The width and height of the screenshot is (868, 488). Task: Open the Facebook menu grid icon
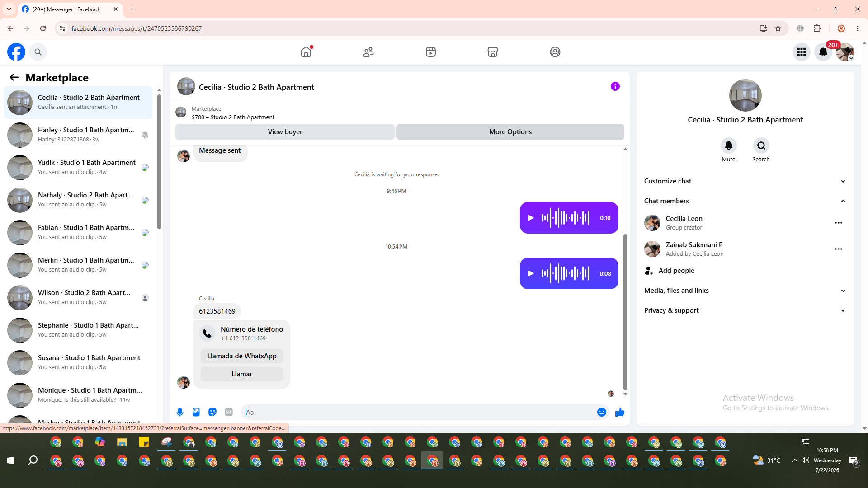802,52
